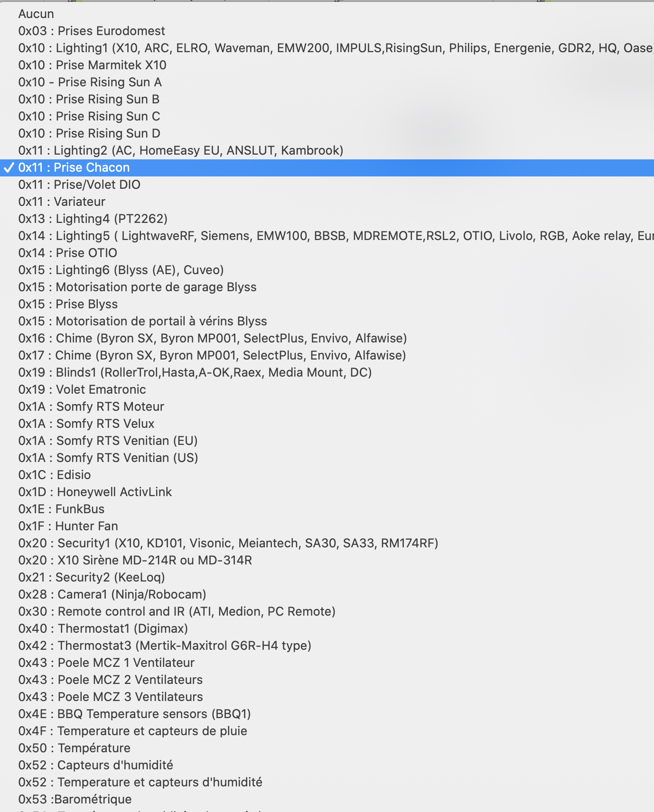The image size is (654, 812).
Task: Pick '0x1A : Somfy RTS Velux'
Action: click(x=327, y=424)
